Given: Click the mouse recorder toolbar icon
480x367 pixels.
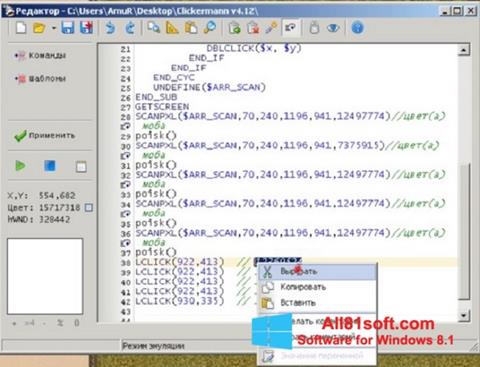Looking at the screenshot, I should pos(314,28).
